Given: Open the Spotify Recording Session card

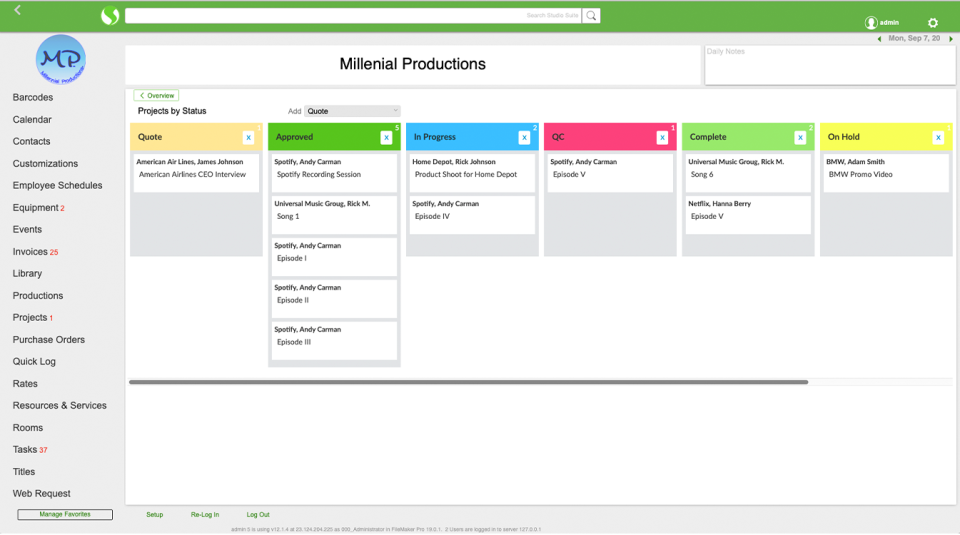Looking at the screenshot, I should click(334, 173).
